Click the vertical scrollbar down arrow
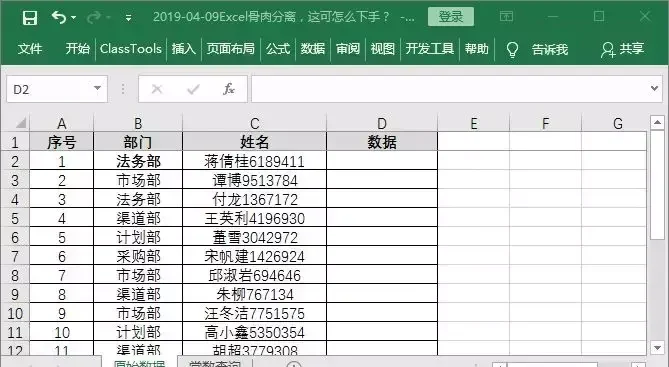The image size is (669, 367). coord(657,348)
